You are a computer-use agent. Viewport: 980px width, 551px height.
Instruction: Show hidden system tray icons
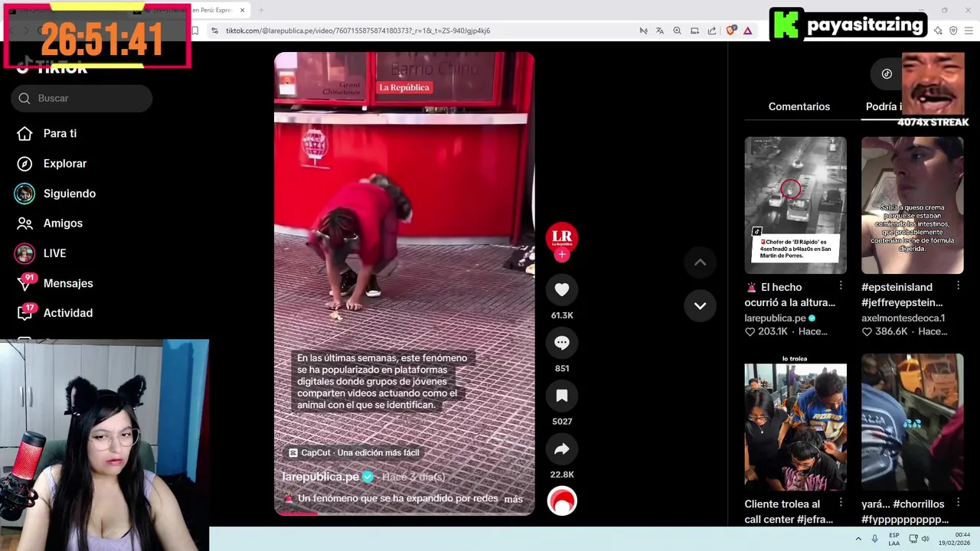858,539
